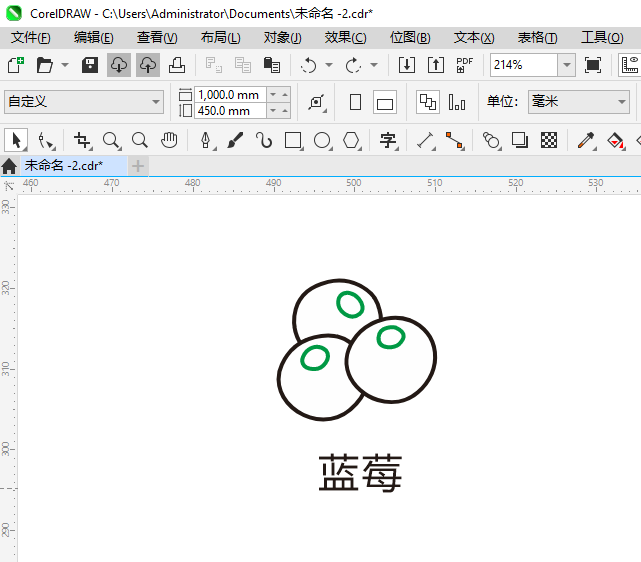The width and height of the screenshot is (641, 562).
Task: Select the Rectangle tool
Action: (293, 140)
